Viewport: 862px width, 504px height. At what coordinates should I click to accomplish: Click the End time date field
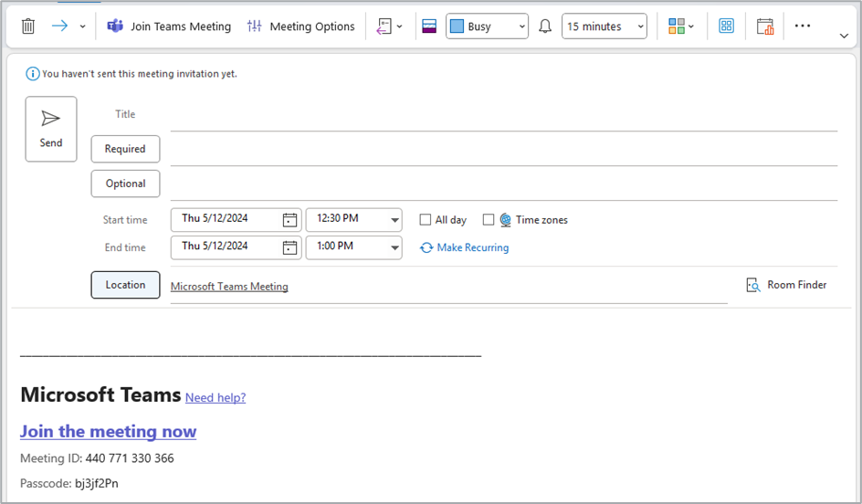tap(236, 247)
